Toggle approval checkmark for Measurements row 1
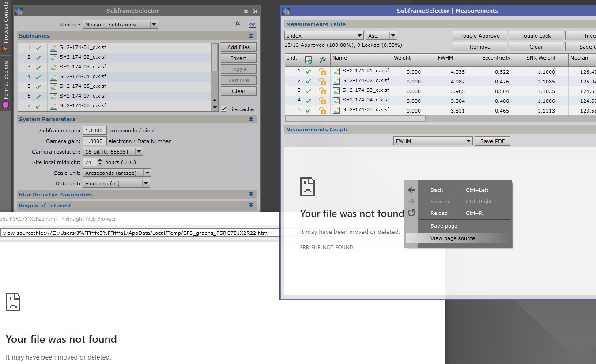 tap(309, 71)
